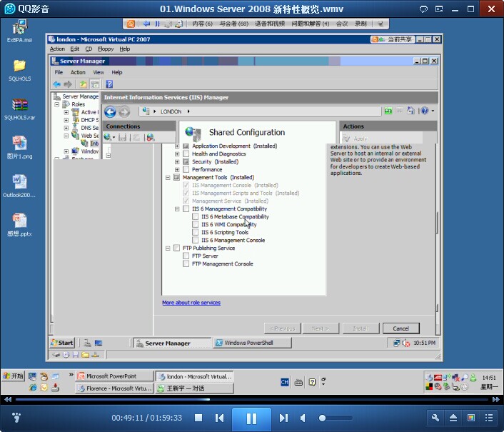Click the guest Start button
Screen dimensions: 504x432
62,343
